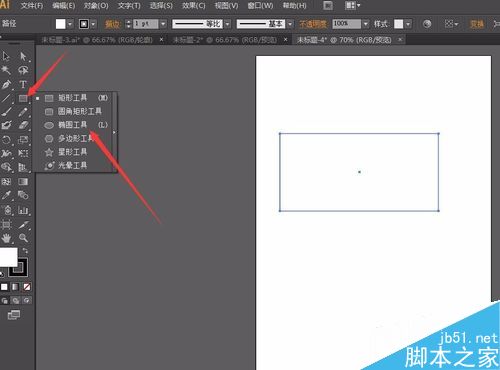Open the 等比 width profile dropdown
The height and width of the screenshot is (370, 500).
227,24
